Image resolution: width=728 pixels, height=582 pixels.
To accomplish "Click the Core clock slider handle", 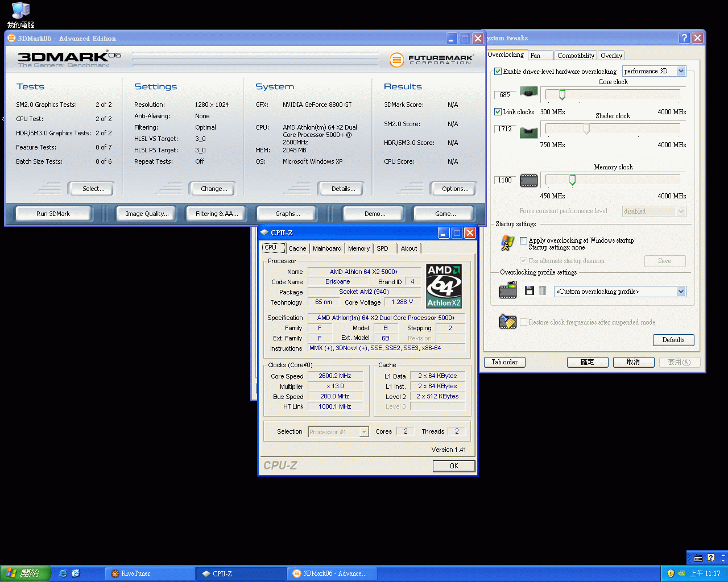I will pyautogui.click(x=562, y=94).
